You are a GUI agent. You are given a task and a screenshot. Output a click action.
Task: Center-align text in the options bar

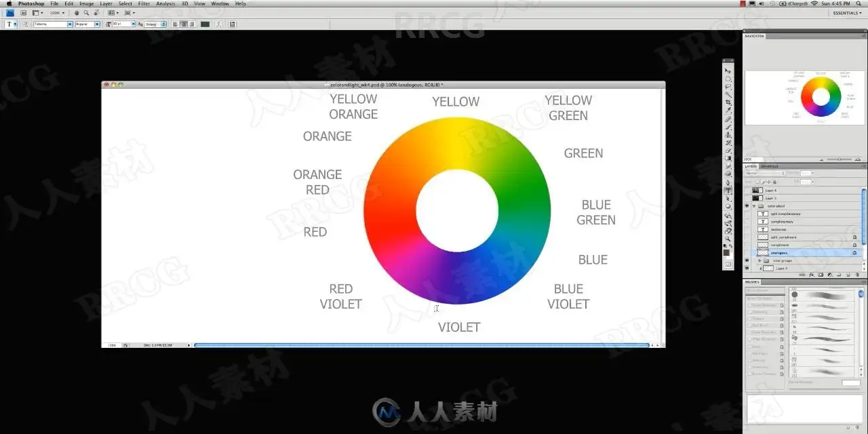click(x=184, y=24)
